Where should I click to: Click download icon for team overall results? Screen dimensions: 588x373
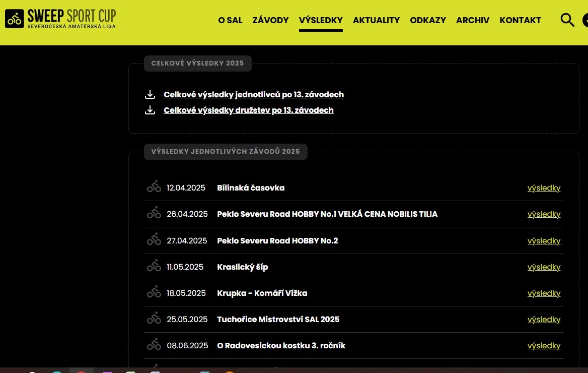[150, 110]
